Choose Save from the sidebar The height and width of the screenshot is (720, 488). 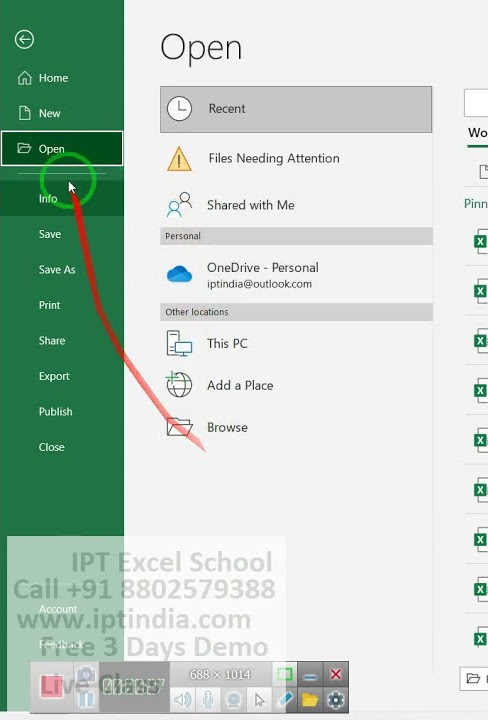tap(62, 234)
